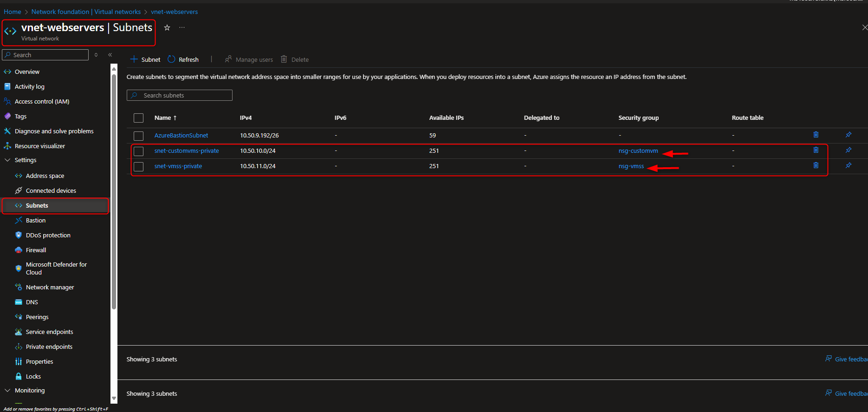
Task: Click the vnet-webservers breadcrumb
Action: coord(174,12)
